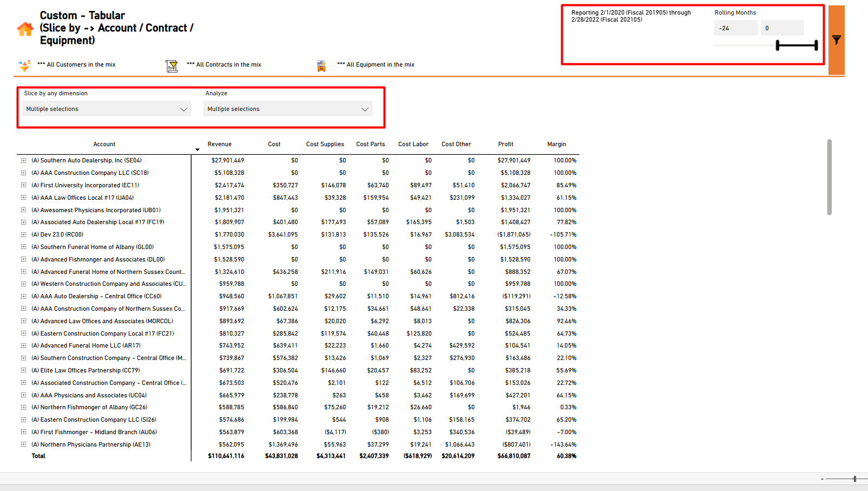Click the Rolling Months 0 input field

[782, 28]
